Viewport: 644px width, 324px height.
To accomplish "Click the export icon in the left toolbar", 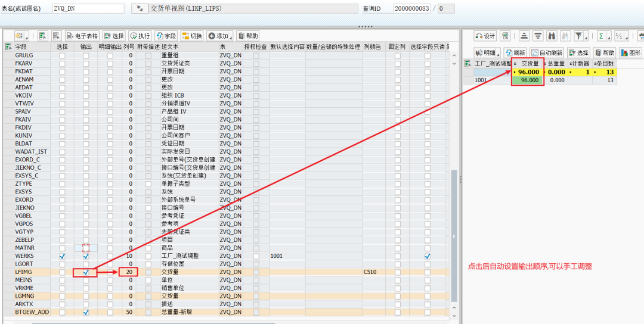I will click(x=20, y=36).
